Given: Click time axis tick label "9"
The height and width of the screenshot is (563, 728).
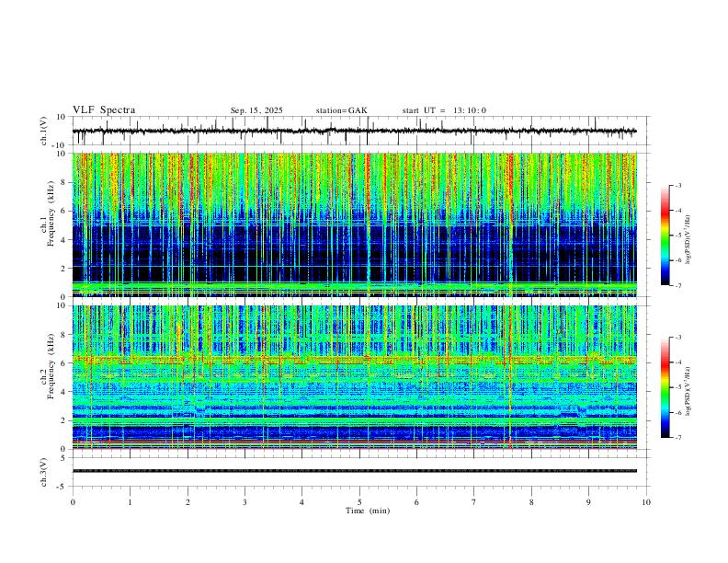Looking at the screenshot, I should coord(588,502).
